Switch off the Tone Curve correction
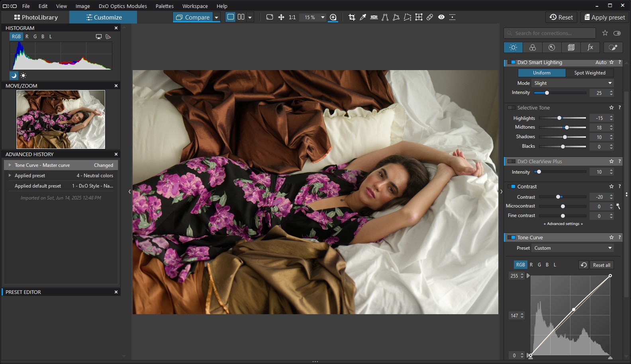The width and height of the screenshot is (631, 364). pyautogui.click(x=511, y=238)
